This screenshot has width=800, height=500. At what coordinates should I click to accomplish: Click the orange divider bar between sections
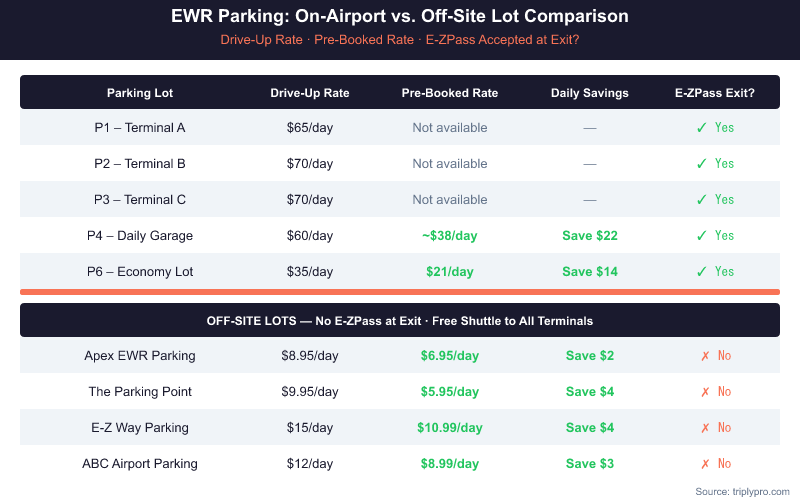click(x=400, y=292)
